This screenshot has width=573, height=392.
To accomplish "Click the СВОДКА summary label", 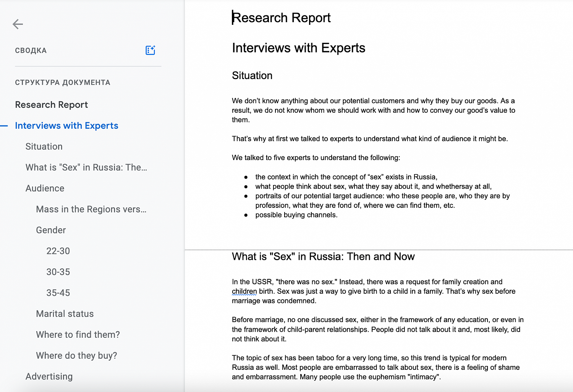I will point(31,50).
